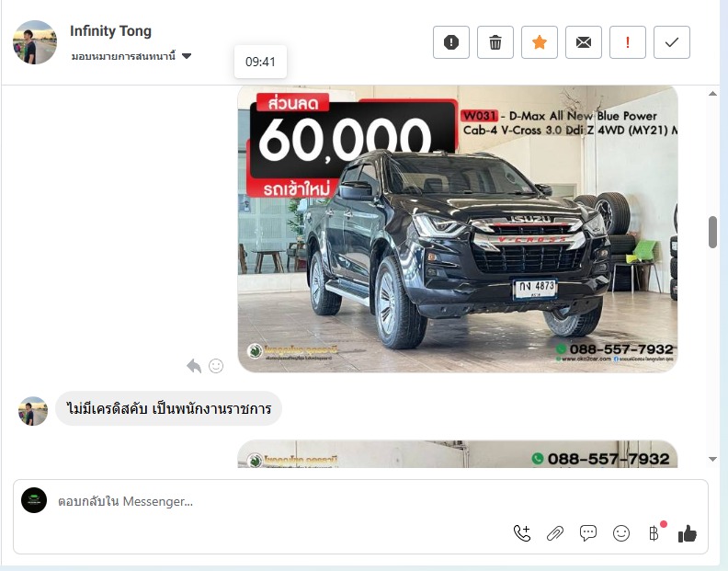Toggle the orange star follow-up icon
The image size is (728, 571).
click(539, 42)
